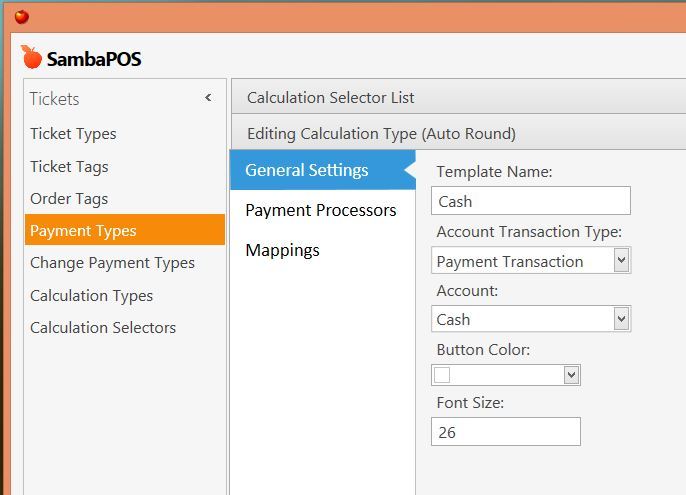Click the Font Size input field

click(506, 432)
